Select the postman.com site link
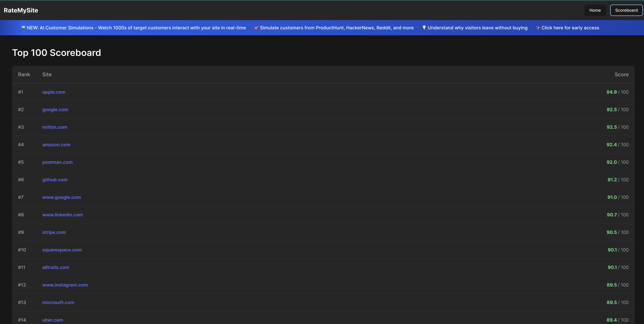This screenshot has width=644, height=324. (x=57, y=162)
